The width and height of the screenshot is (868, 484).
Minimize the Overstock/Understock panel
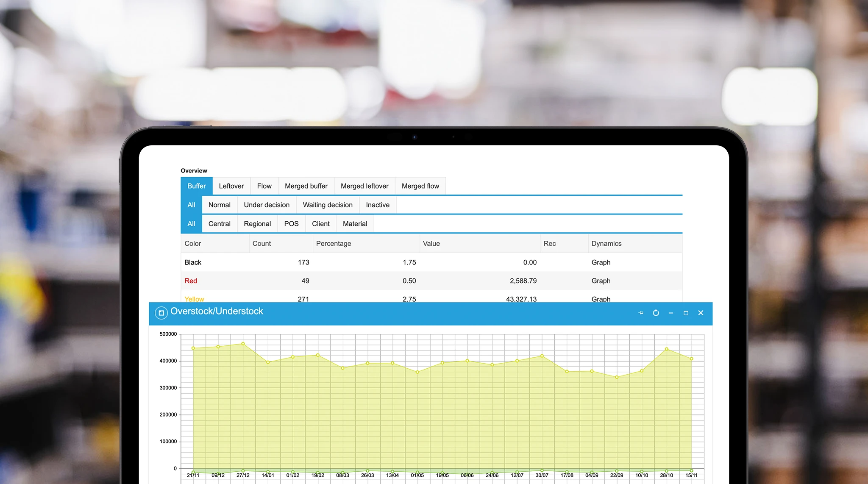point(670,313)
